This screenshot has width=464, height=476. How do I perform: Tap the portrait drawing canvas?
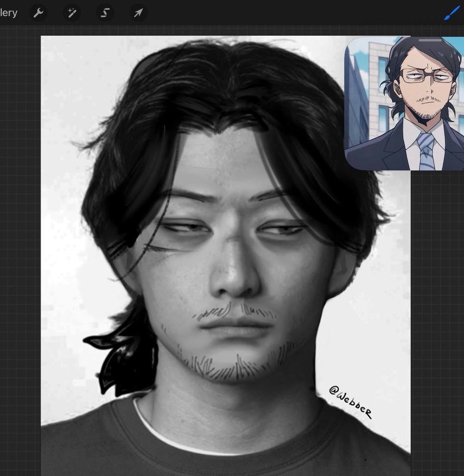click(225, 256)
